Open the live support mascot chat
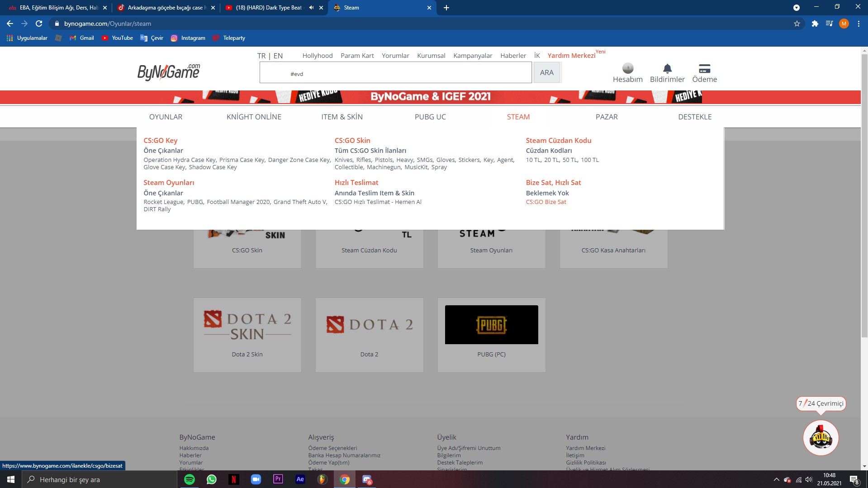The image size is (868, 488). click(x=821, y=437)
